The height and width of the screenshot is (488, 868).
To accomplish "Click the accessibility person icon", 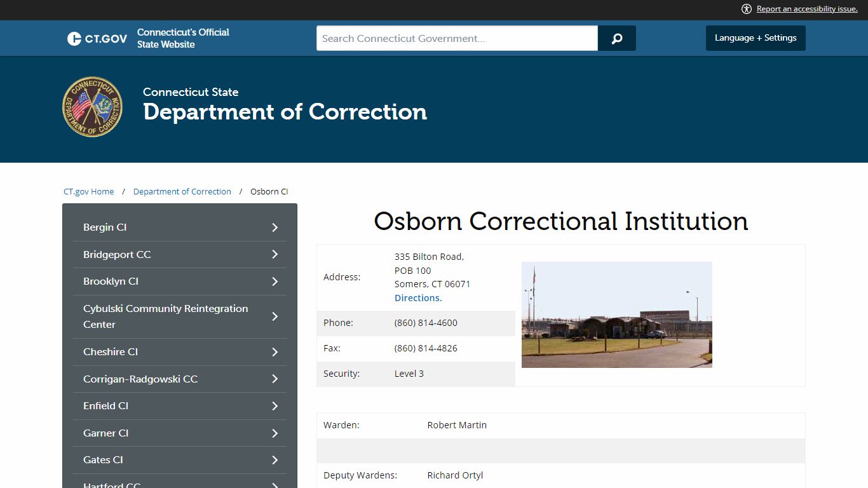I will [747, 9].
